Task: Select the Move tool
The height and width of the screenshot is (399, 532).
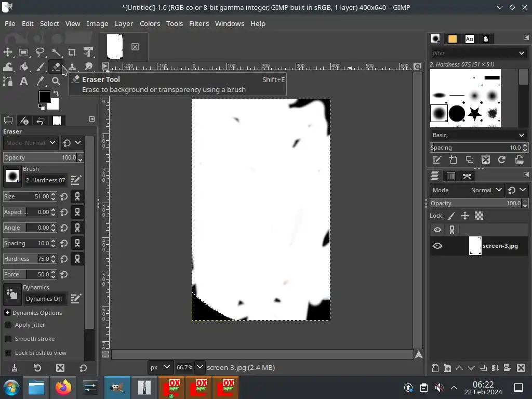Action: (x=8, y=52)
